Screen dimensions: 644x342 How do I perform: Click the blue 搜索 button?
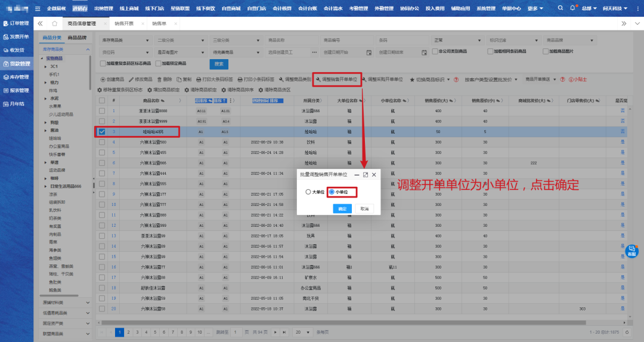[219, 64]
